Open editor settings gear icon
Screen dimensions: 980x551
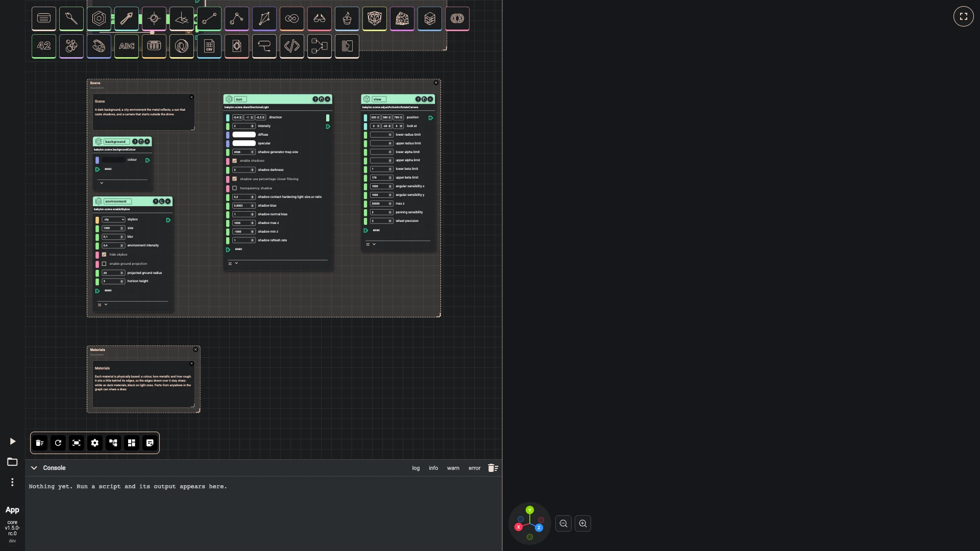(x=95, y=443)
